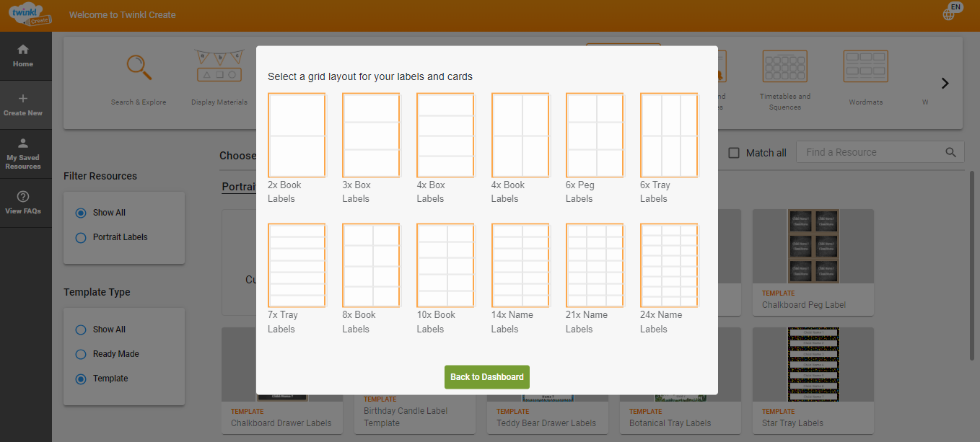This screenshot has width=980, height=442.
Task: Select the Portrait Labels filter radio
Action: point(81,237)
